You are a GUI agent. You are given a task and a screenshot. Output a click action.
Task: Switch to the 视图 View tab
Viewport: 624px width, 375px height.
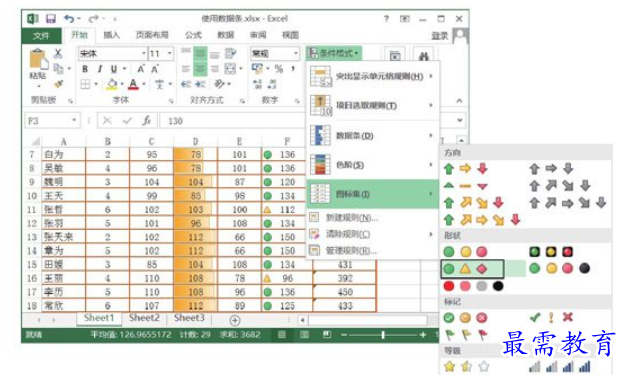(x=290, y=35)
